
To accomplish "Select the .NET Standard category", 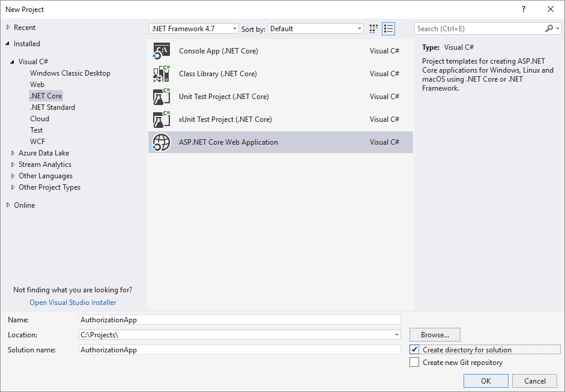I will [x=53, y=107].
